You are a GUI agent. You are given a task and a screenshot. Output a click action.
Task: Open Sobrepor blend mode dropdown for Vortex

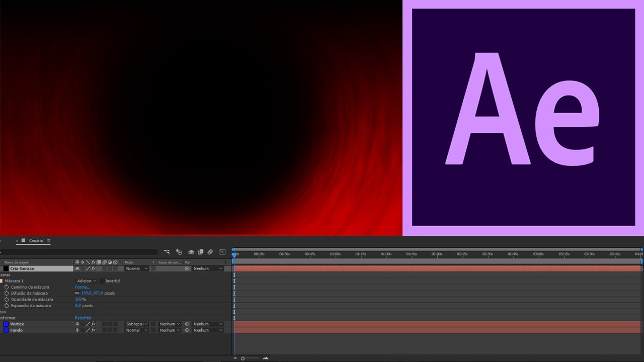pos(136,324)
